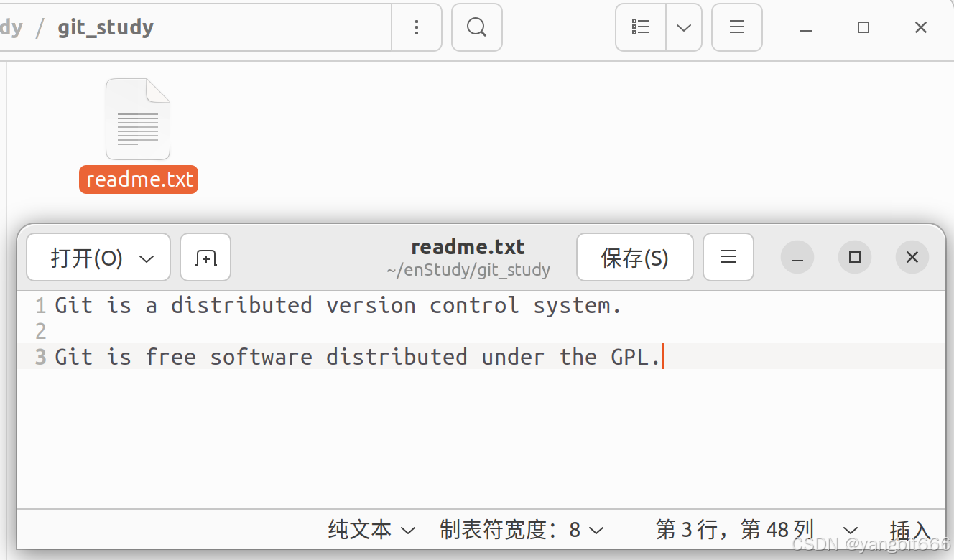The height and width of the screenshot is (560, 954).
Task: Click line number 2 in the gutter
Action: tap(40, 331)
